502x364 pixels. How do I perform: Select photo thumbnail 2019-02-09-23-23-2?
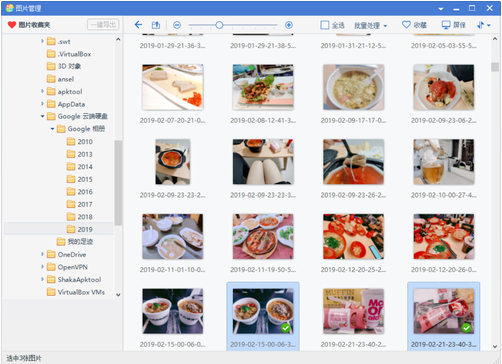coord(173,162)
